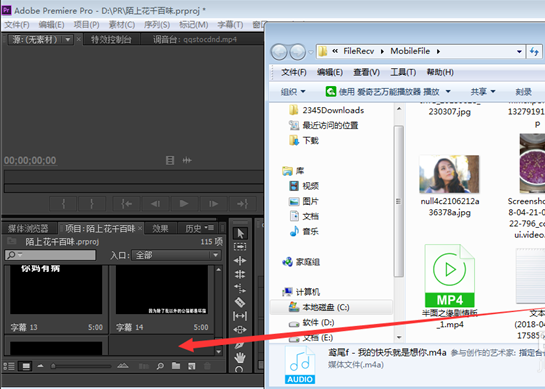The image size is (545, 389).
Task: Open 2345Downloads folder in navigation pane
Action: [333, 110]
